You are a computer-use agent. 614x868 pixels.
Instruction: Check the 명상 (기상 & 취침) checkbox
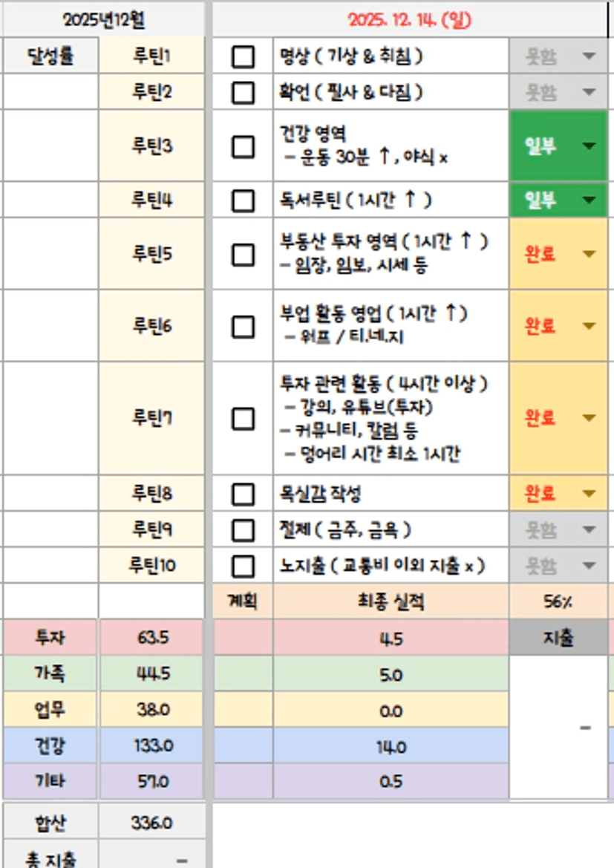(x=243, y=56)
